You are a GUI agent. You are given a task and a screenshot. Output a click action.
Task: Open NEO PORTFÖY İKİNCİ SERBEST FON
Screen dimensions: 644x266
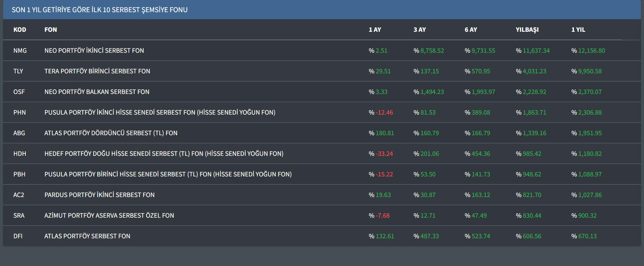(x=94, y=51)
